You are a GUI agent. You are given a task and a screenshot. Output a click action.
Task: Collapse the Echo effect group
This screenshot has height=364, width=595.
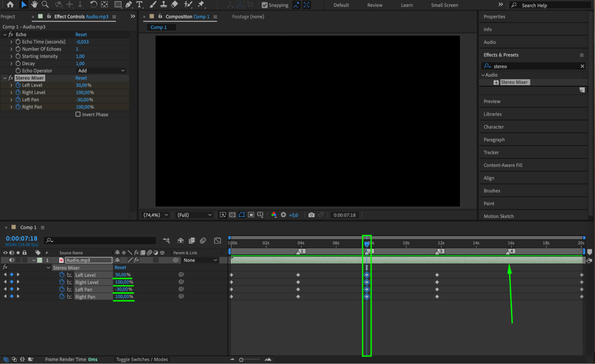click(x=5, y=34)
